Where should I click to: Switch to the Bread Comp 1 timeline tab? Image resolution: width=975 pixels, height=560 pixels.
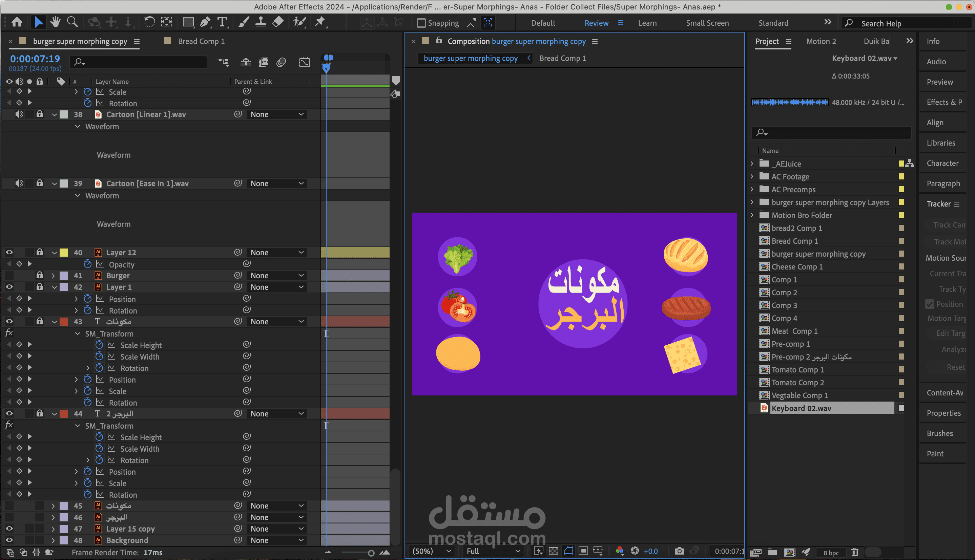[201, 41]
